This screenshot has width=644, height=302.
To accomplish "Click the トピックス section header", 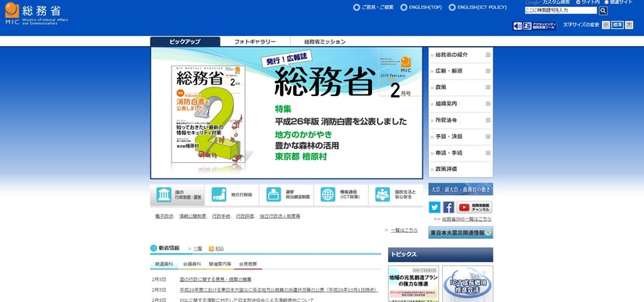I will [441, 254].
